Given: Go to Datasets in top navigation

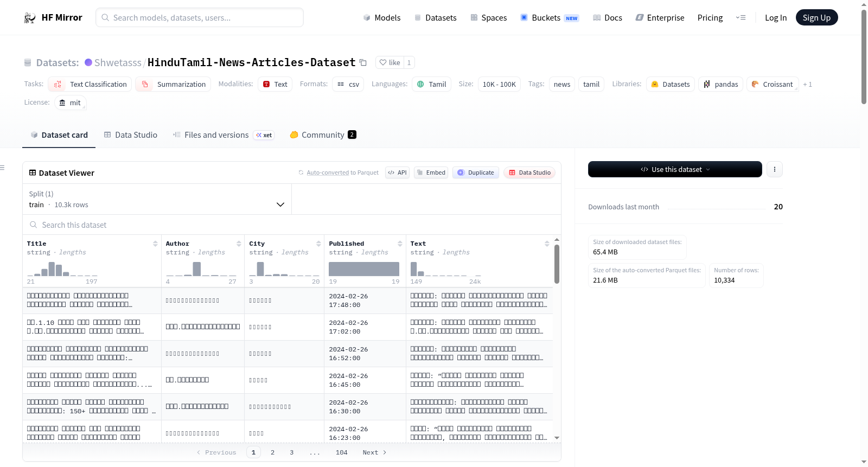Looking at the screenshot, I should click(x=436, y=18).
